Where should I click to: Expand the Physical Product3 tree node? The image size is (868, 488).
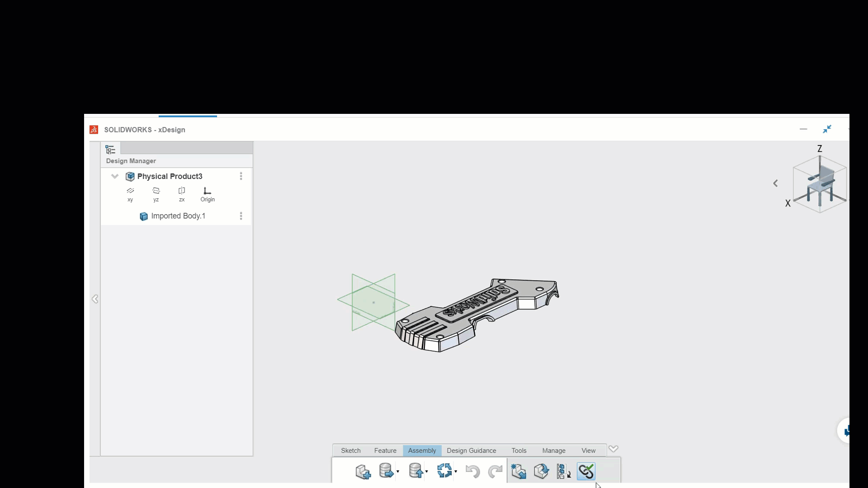coord(114,176)
